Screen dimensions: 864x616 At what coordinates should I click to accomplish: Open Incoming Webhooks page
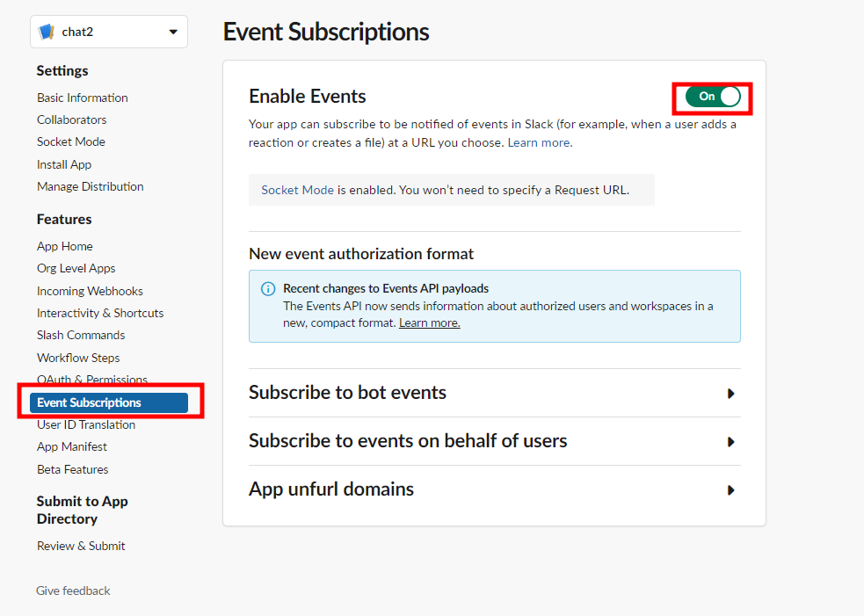(x=90, y=291)
